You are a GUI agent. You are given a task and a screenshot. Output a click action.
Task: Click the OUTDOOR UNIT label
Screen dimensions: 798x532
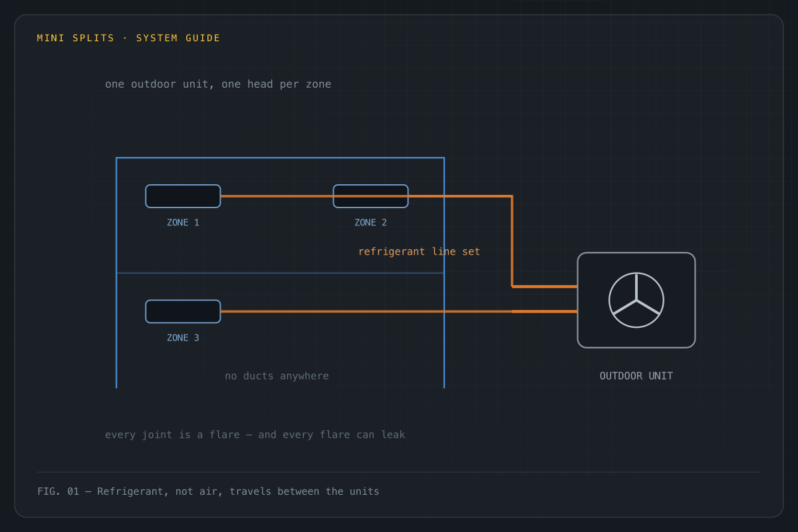[x=636, y=376]
